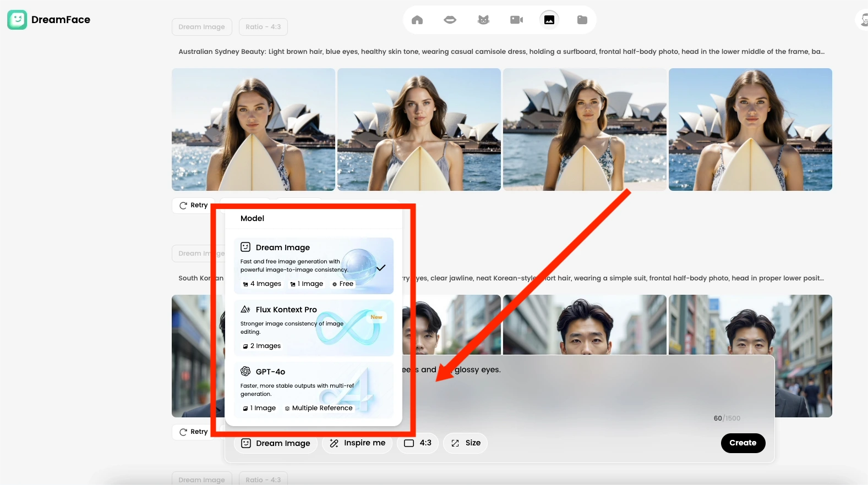Collapse the Dream Image model selector button
The height and width of the screenshot is (485, 868).
tap(276, 443)
